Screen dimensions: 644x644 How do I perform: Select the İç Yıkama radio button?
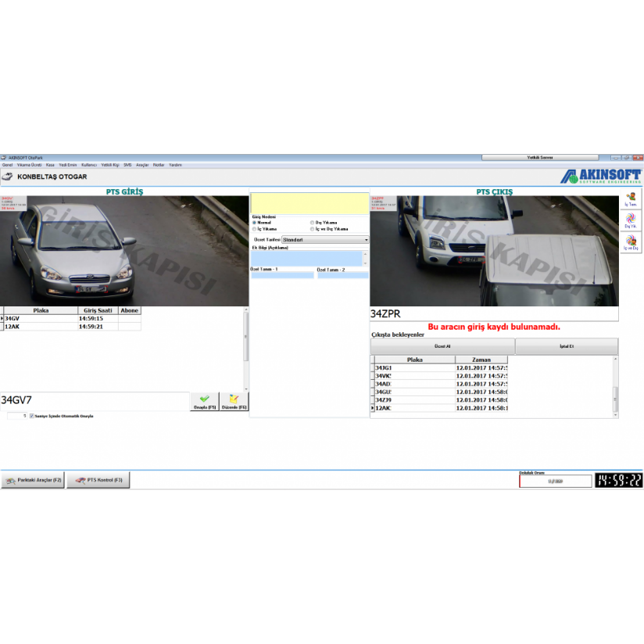point(255,229)
